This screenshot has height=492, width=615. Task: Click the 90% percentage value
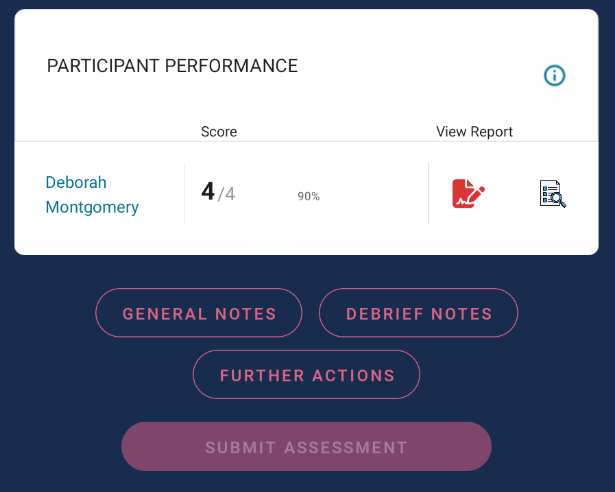[x=308, y=197]
